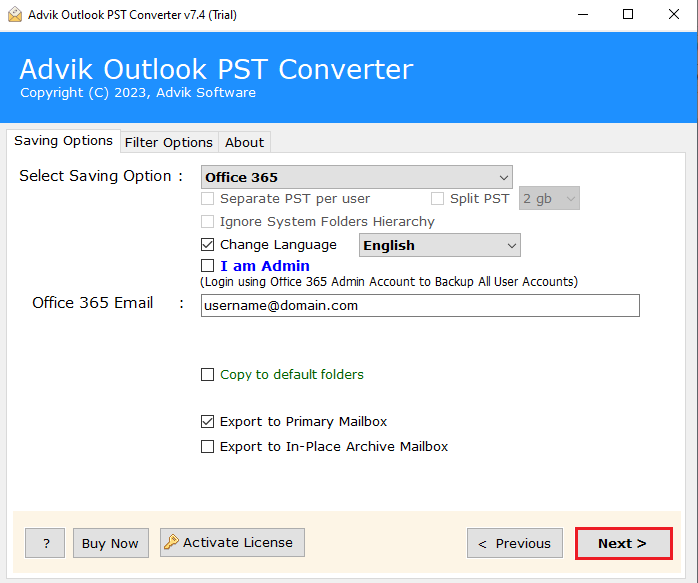Image resolution: width=698 pixels, height=583 pixels.
Task: Click the Office 365 Email input field
Action: coord(420,305)
